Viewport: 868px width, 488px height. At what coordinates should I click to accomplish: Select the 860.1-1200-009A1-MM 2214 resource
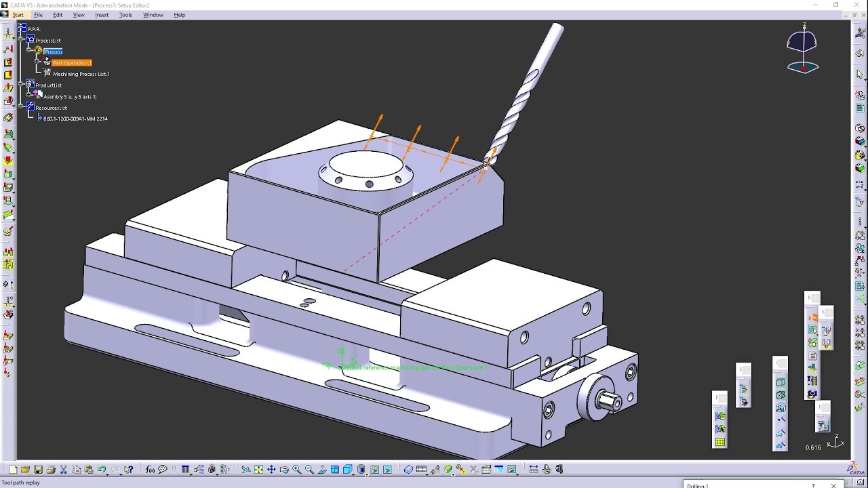75,119
